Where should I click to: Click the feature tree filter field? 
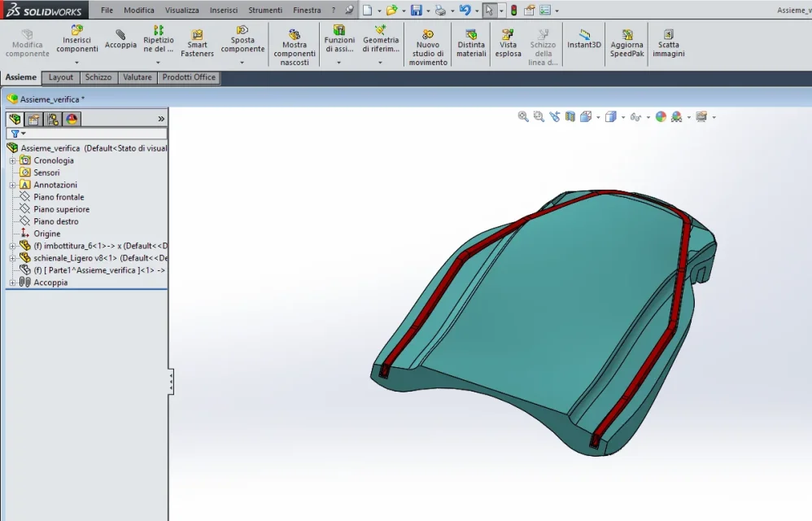pos(86,134)
